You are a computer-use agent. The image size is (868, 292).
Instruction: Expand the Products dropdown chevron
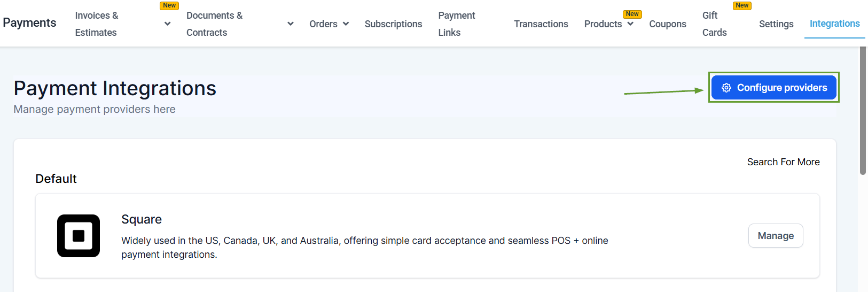(630, 24)
